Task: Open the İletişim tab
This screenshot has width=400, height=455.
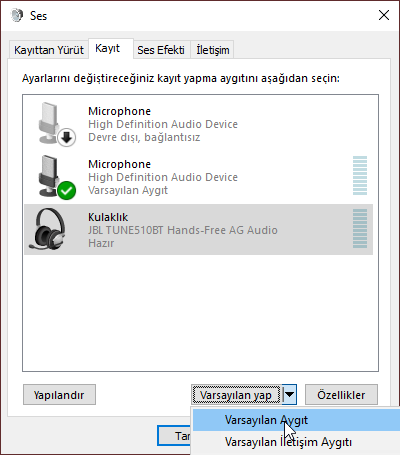Action: tap(212, 50)
